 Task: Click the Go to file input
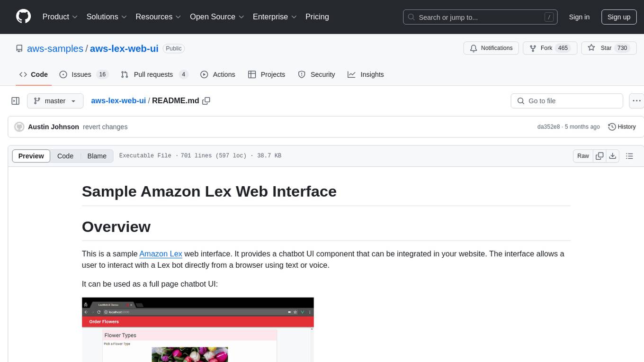click(x=567, y=101)
